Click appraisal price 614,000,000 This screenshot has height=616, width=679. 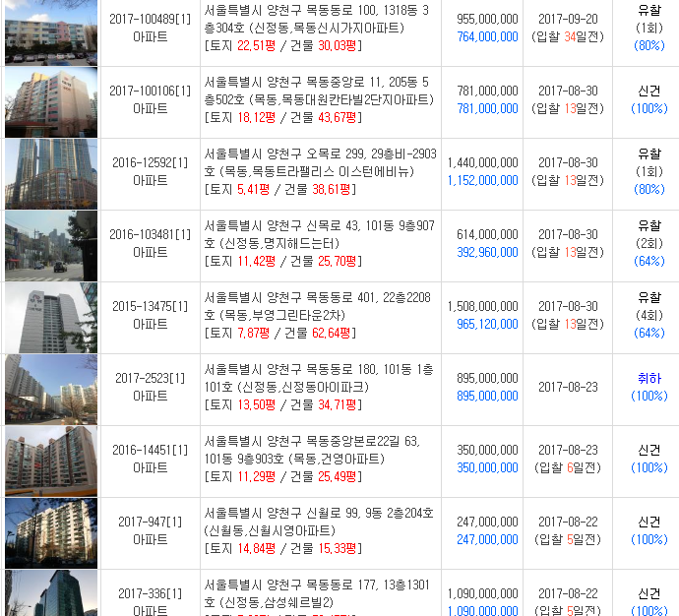coord(487,234)
